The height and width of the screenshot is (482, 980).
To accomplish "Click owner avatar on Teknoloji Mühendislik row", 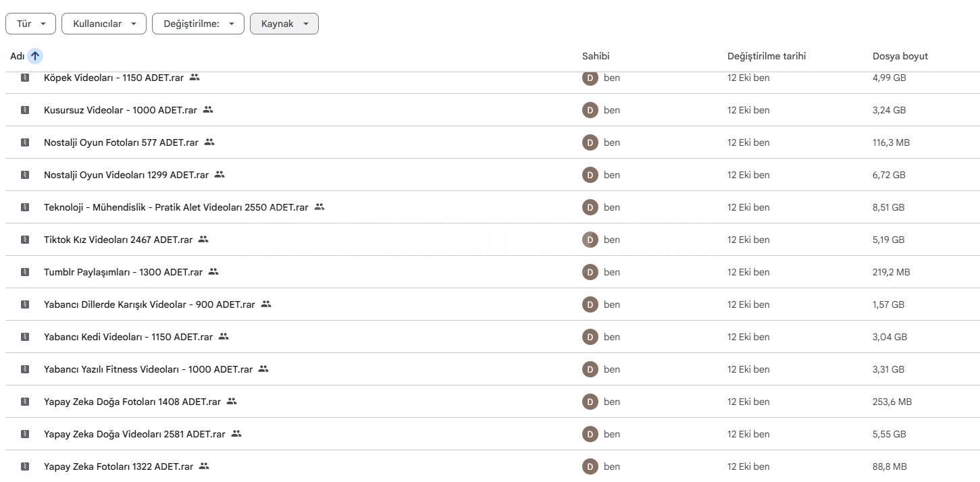I will 590,207.
